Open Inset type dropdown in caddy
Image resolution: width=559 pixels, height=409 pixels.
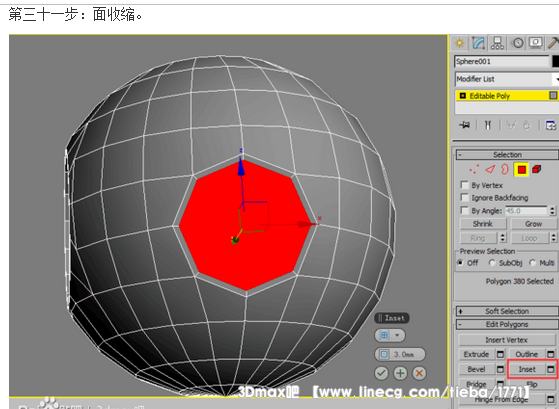390,335
